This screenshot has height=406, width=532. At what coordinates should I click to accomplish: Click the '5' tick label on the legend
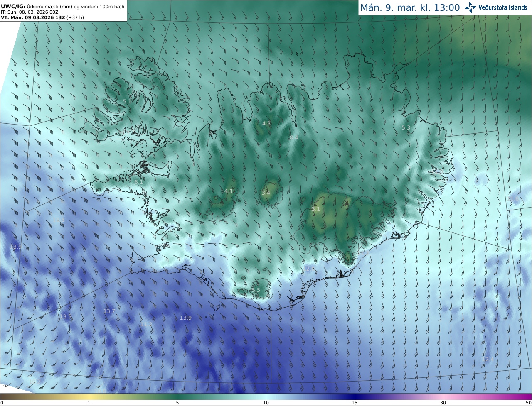tap(177, 403)
